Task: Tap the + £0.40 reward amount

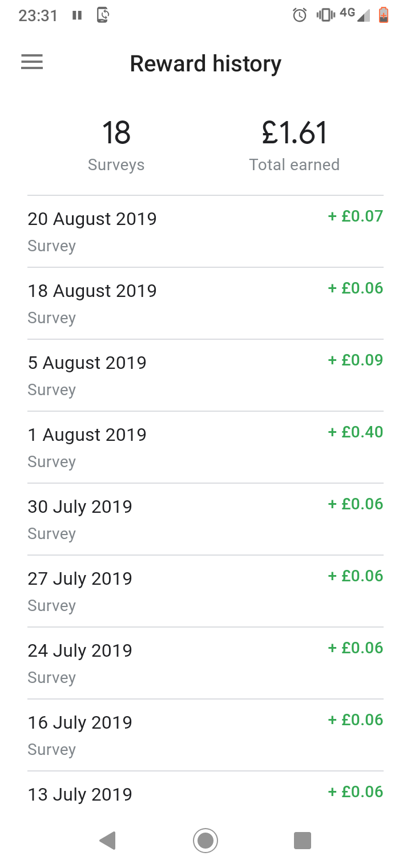Action: click(x=356, y=432)
